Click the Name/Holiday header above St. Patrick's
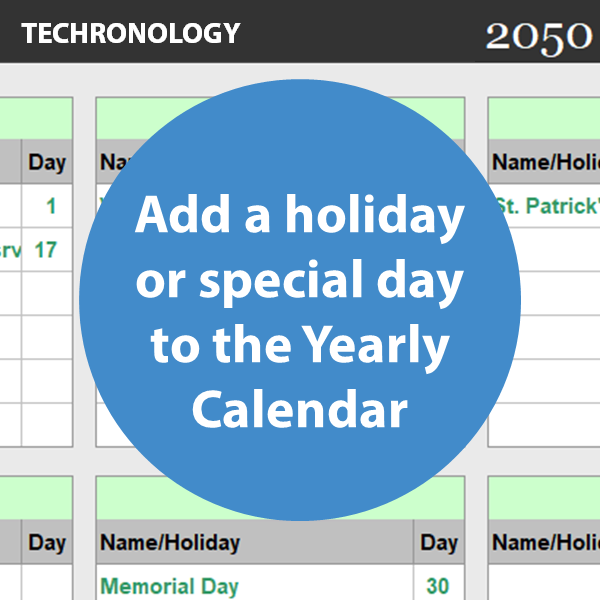 [546, 163]
